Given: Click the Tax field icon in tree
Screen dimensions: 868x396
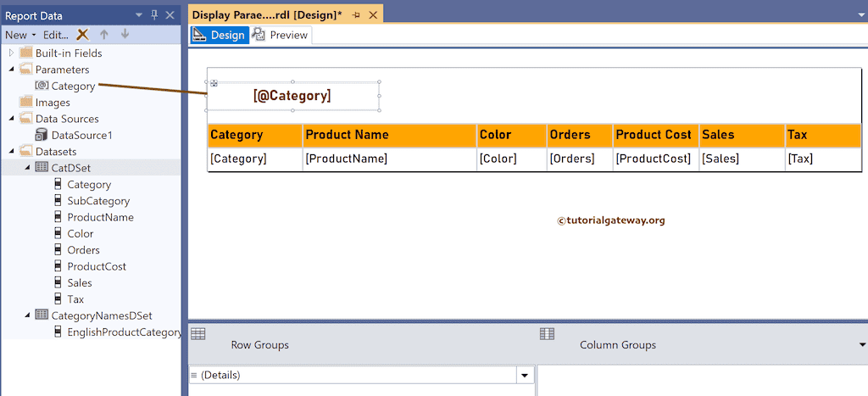Looking at the screenshot, I should click(x=58, y=299).
